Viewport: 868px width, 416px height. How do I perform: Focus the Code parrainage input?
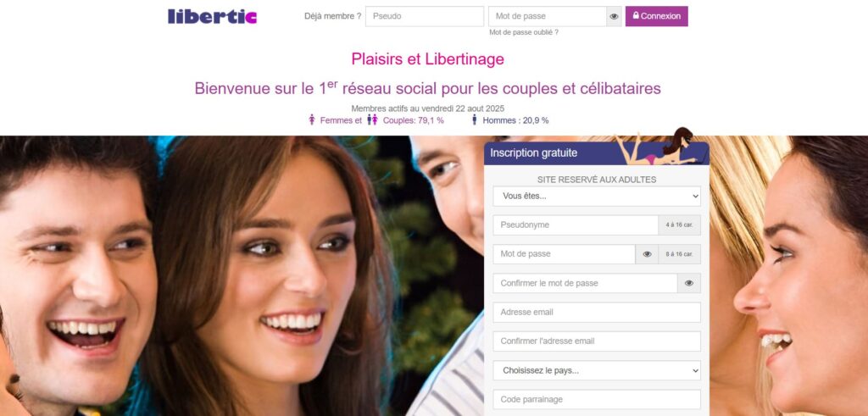[x=597, y=399]
